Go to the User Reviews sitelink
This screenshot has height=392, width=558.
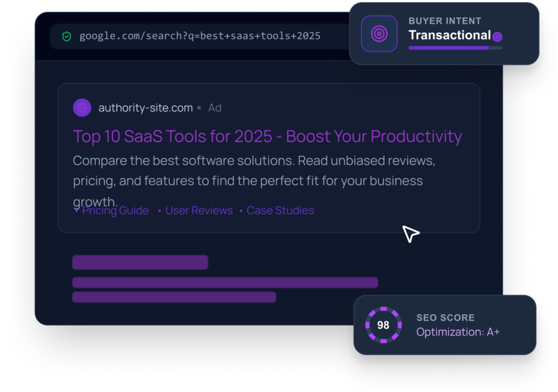tap(198, 210)
